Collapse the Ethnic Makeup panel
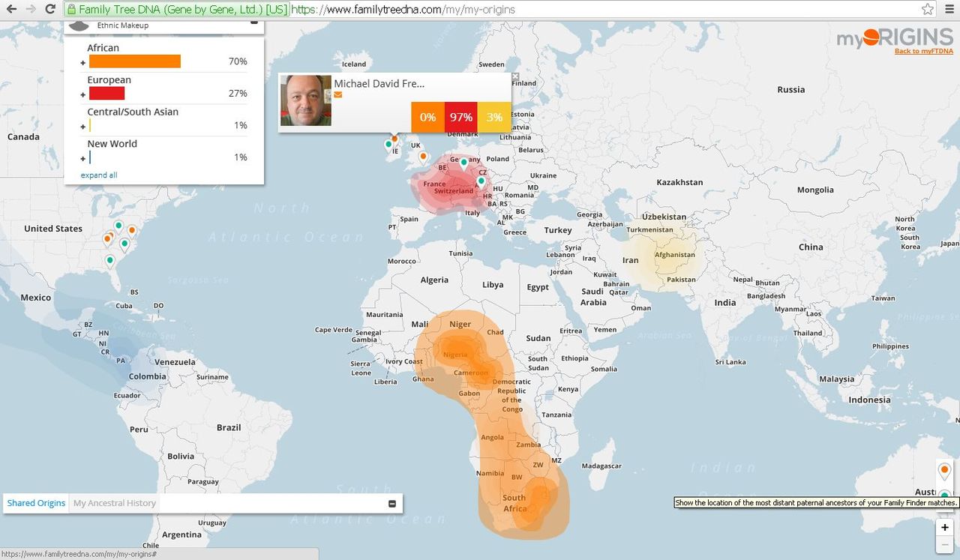Screen dimensions: 960x560 pyautogui.click(x=253, y=22)
